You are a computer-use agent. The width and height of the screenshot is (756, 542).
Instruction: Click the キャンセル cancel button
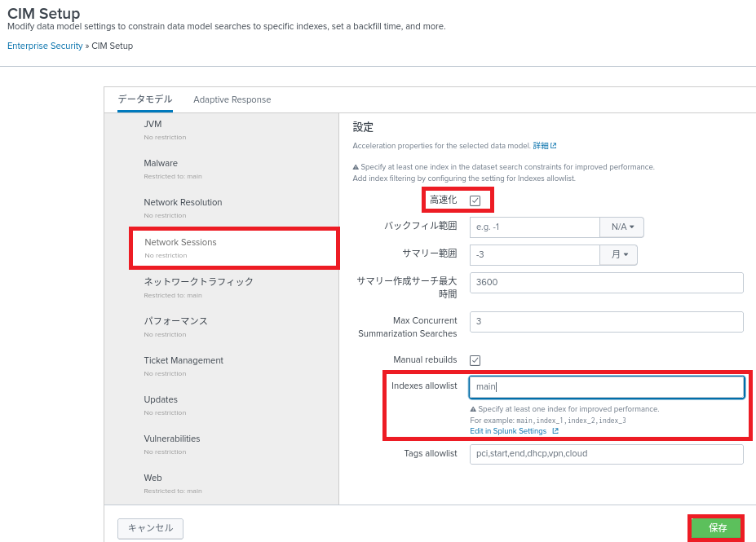click(150, 528)
